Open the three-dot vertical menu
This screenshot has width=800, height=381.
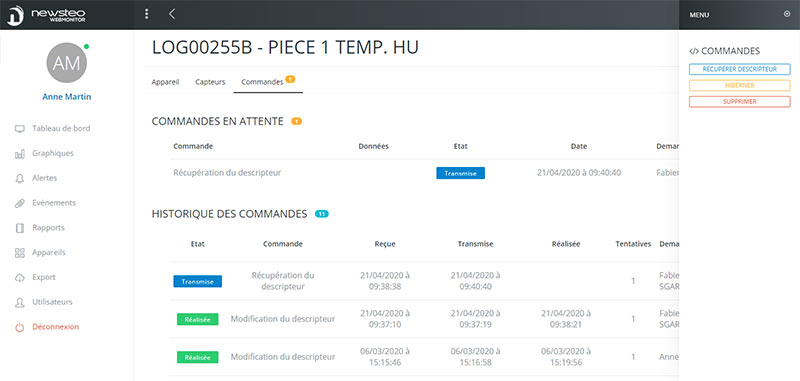[x=147, y=14]
